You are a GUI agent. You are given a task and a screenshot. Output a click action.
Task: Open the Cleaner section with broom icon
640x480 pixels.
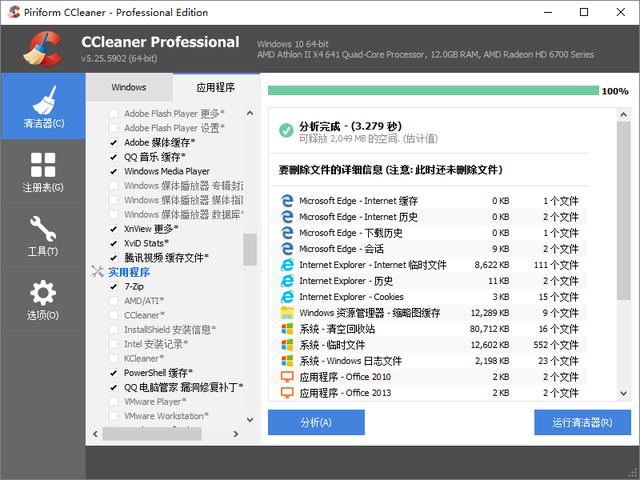pyautogui.click(x=43, y=107)
